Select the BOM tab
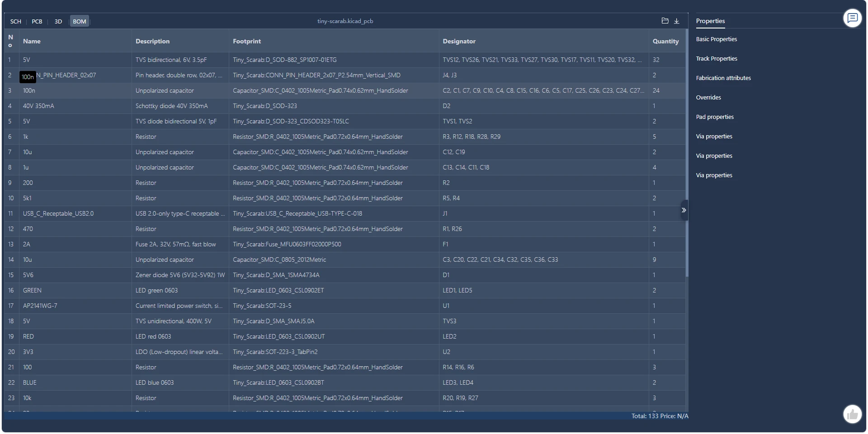The image size is (868, 434). point(80,21)
